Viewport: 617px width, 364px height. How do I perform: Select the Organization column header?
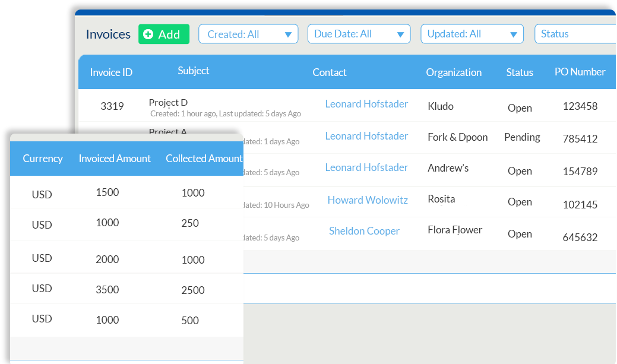(454, 72)
